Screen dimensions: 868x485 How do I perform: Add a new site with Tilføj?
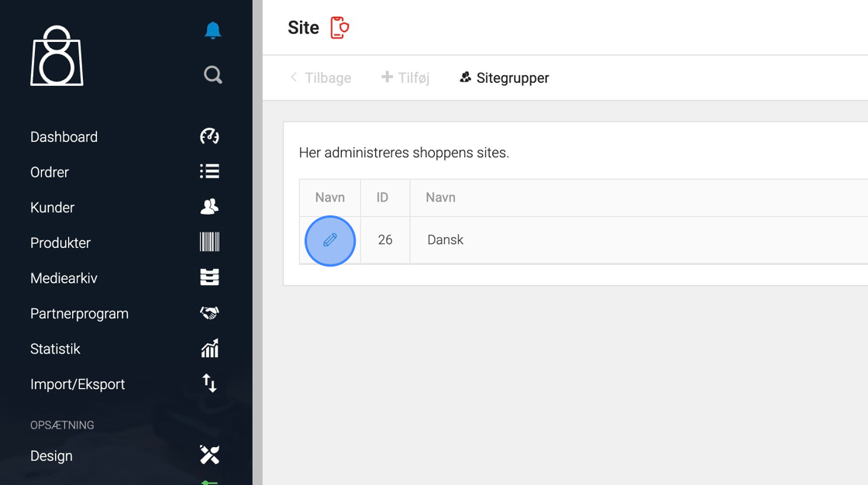click(405, 77)
